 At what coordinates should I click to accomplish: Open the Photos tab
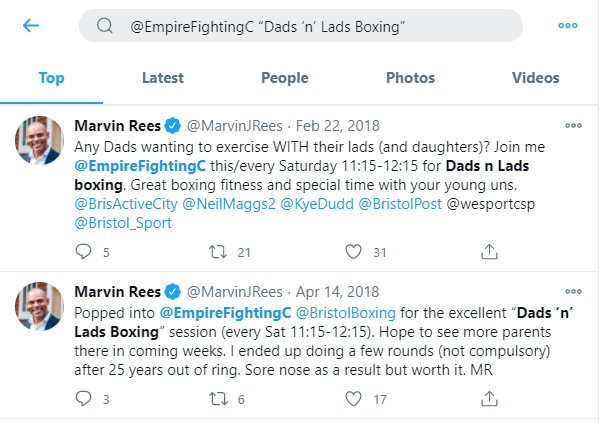click(x=410, y=78)
